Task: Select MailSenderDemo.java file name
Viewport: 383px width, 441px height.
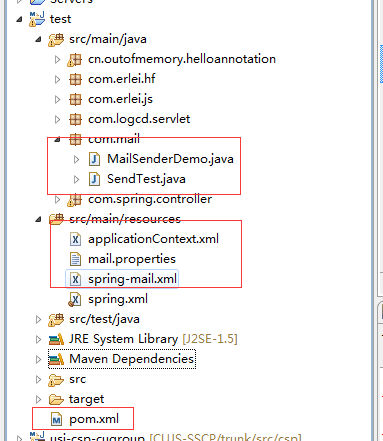Action: pyautogui.click(x=170, y=159)
